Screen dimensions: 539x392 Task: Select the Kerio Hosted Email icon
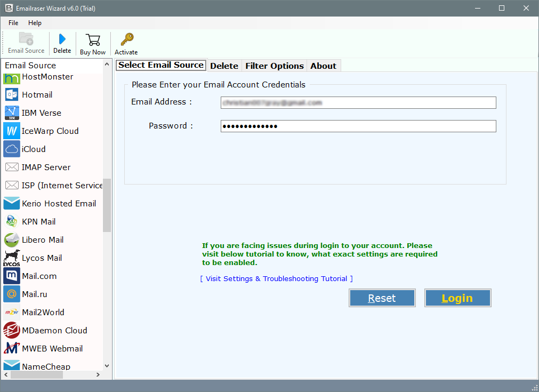[x=12, y=203]
